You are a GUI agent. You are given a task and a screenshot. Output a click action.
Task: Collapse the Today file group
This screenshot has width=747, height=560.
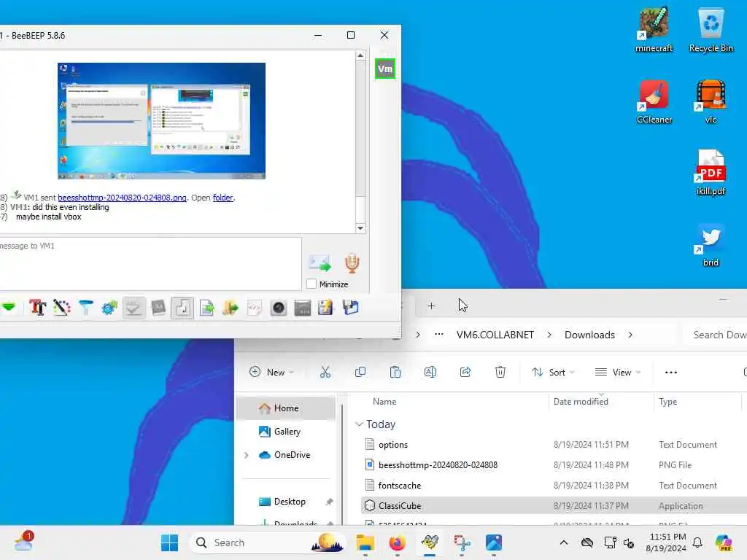point(359,424)
